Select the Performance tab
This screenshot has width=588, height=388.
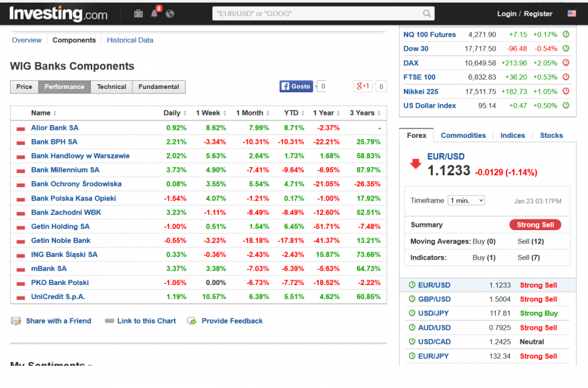tap(64, 87)
